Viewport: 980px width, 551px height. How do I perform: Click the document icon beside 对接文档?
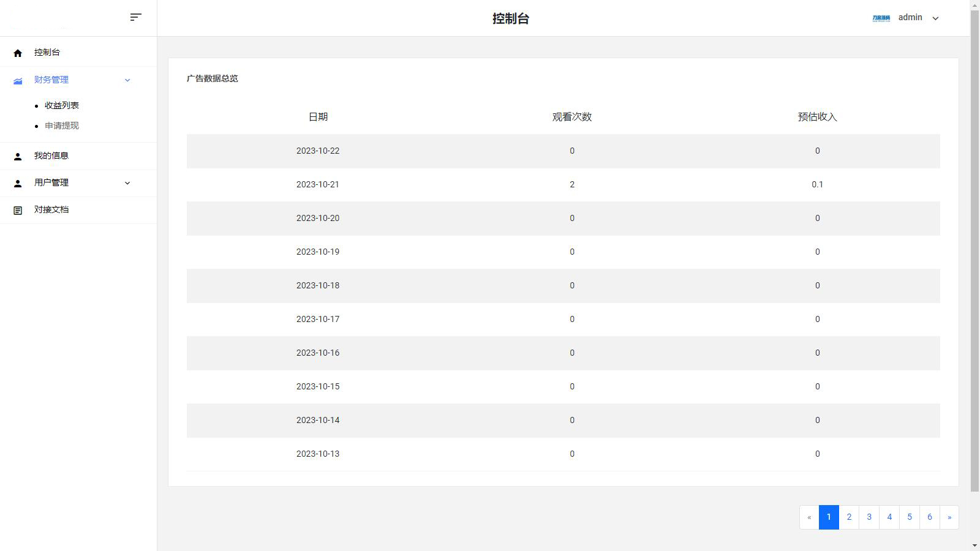[18, 211]
